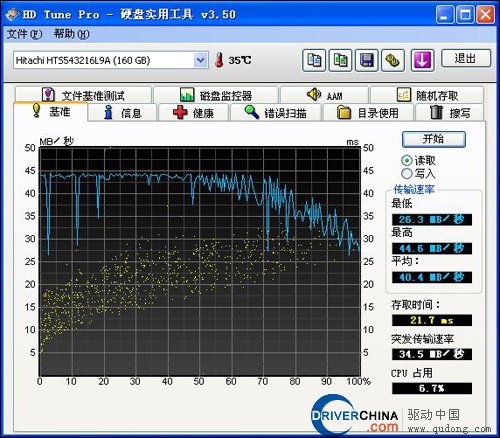Switch to the 磁盘监控器 tab
Viewport: 500px width, 438px height.
216,95
